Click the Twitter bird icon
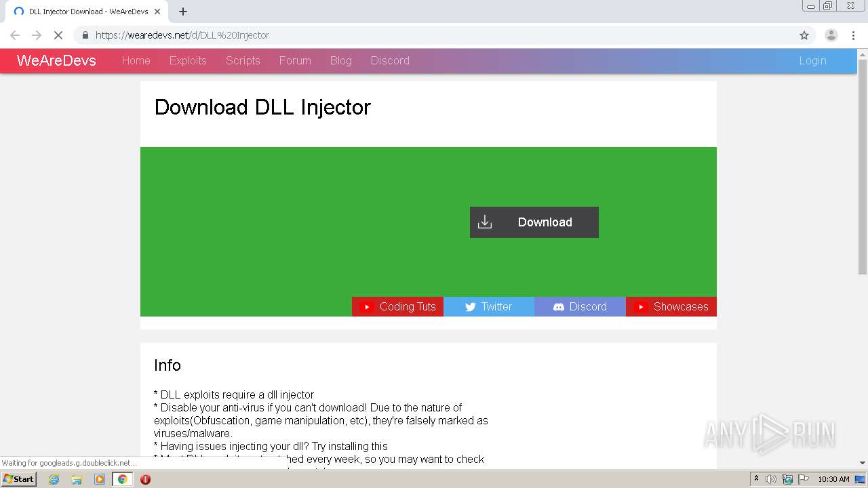The width and height of the screenshot is (868, 488). (471, 307)
